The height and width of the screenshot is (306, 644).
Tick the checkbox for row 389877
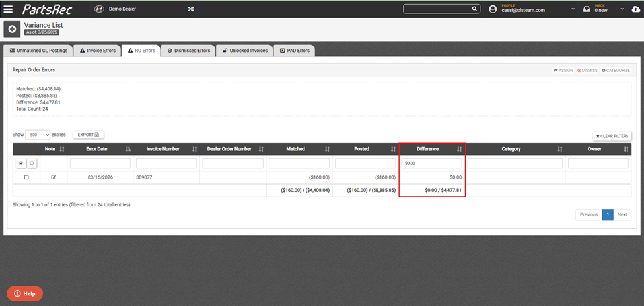pos(26,177)
